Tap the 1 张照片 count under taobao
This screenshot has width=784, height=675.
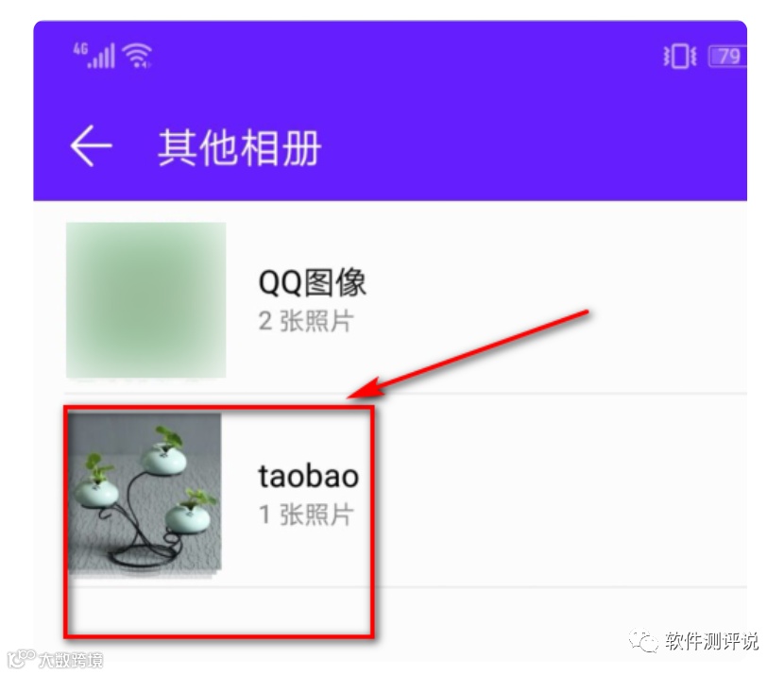pos(306,515)
